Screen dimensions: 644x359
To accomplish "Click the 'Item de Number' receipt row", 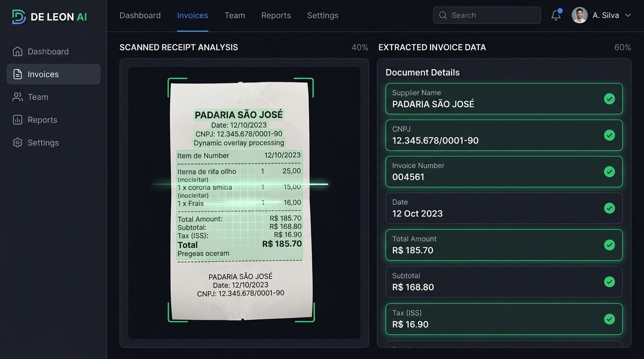I will tap(239, 156).
